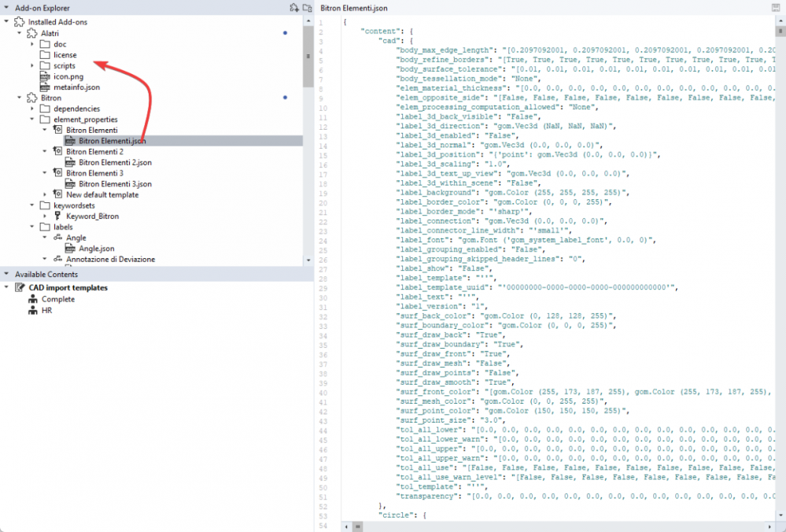Click the HR template user icon
Screen dimensions: 786x532
pyautogui.click(x=32, y=310)
